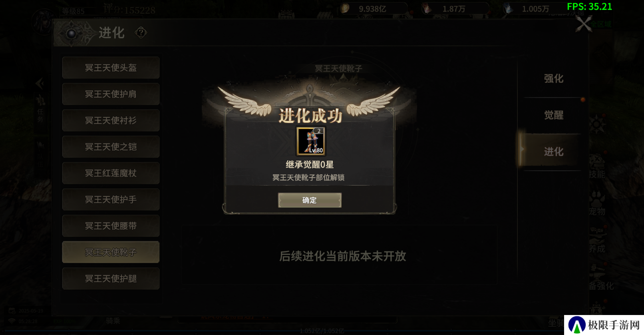This screenshot has width=644, height=335.
Task: Click the ornate emblem icon before 进化 title
Action: (72, 33)
